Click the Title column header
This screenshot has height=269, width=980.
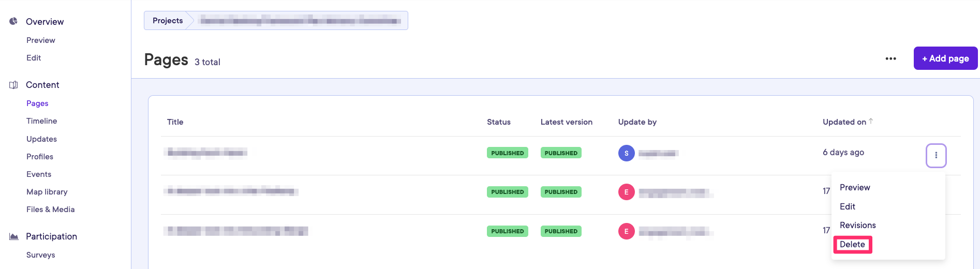coord(175,122)
